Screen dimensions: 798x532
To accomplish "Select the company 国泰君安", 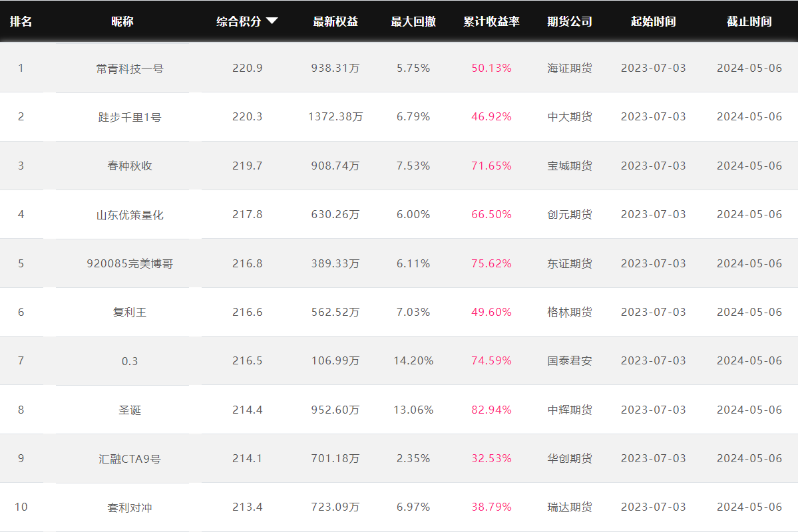I will (570, 360).
